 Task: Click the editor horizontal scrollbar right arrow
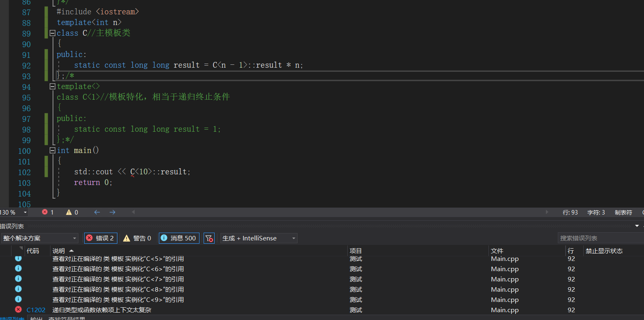tap(547, 212)
